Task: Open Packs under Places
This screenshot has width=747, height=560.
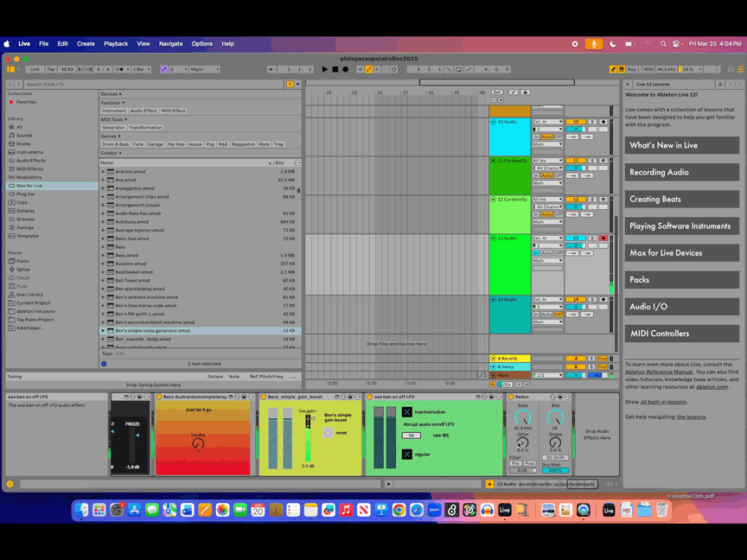Action: [22, 261]
